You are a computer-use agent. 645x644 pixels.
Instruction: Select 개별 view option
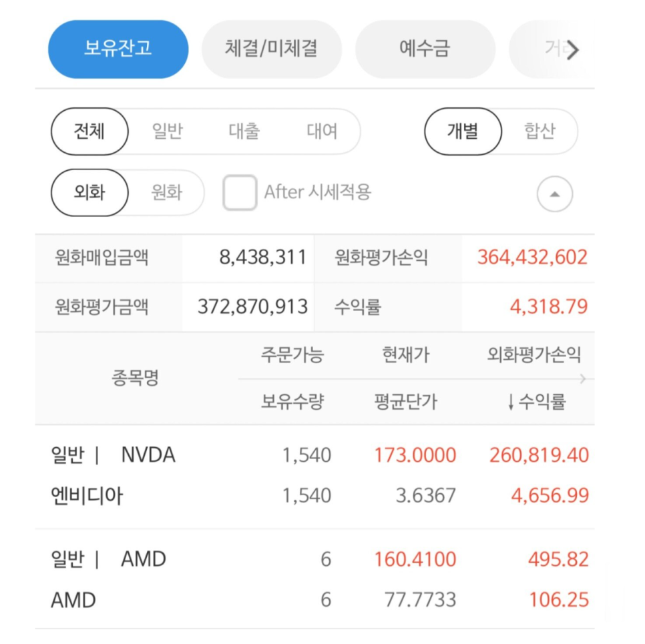(x=463, y=131)
